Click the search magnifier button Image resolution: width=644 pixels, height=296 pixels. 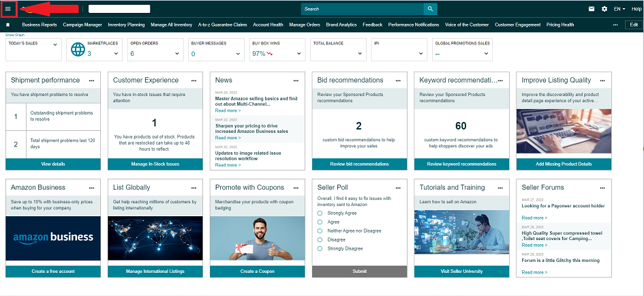point(430,9)
